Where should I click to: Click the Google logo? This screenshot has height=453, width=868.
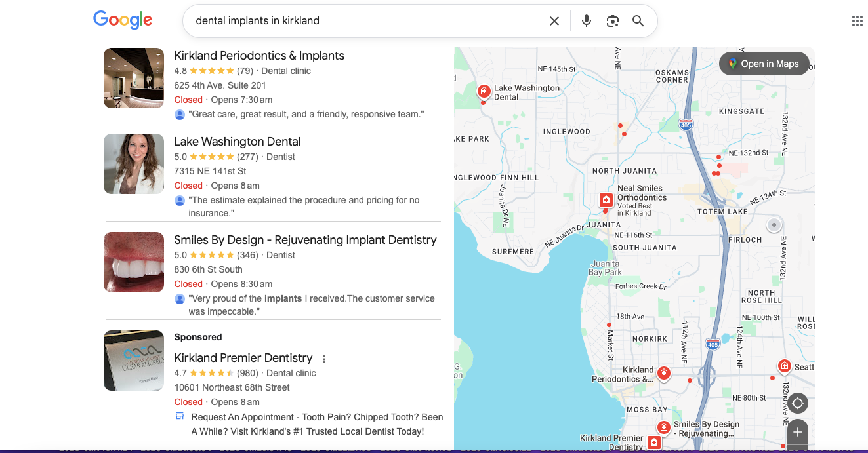122,20
